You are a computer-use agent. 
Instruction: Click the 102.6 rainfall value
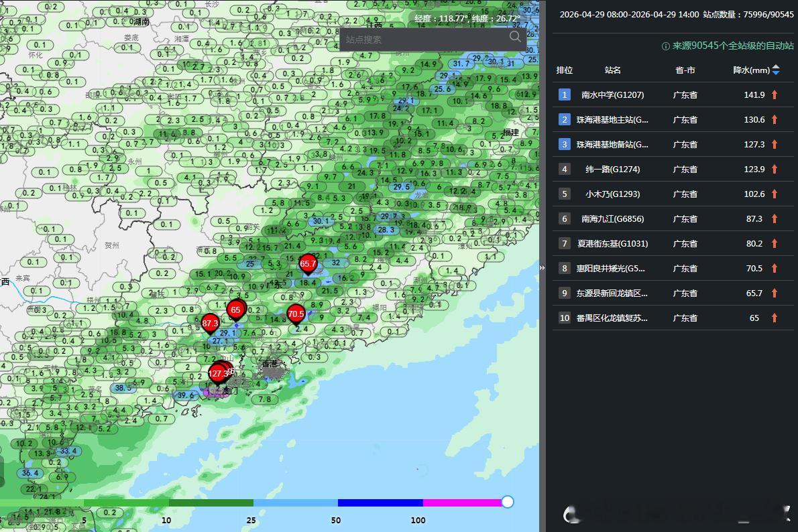(x=754, y=194)
